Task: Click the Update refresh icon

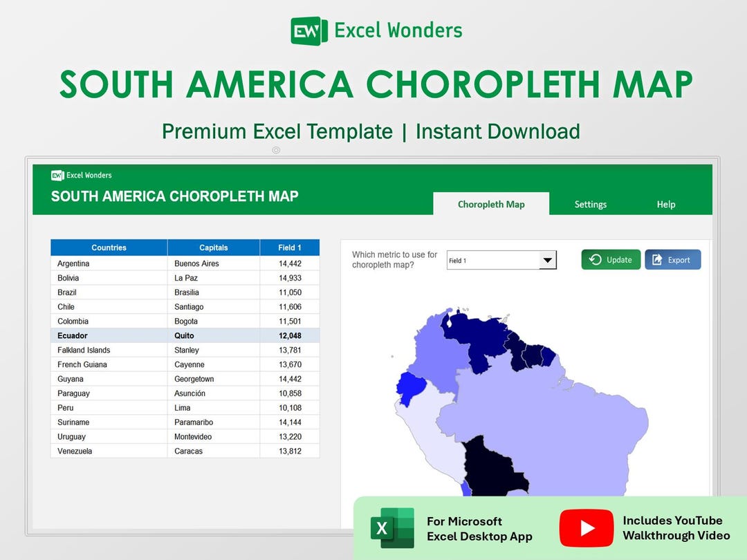Action: 594,259
